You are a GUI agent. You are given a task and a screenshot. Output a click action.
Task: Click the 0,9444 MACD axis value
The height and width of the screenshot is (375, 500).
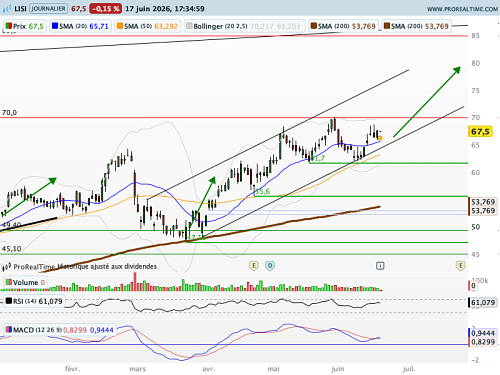[483, 333]
